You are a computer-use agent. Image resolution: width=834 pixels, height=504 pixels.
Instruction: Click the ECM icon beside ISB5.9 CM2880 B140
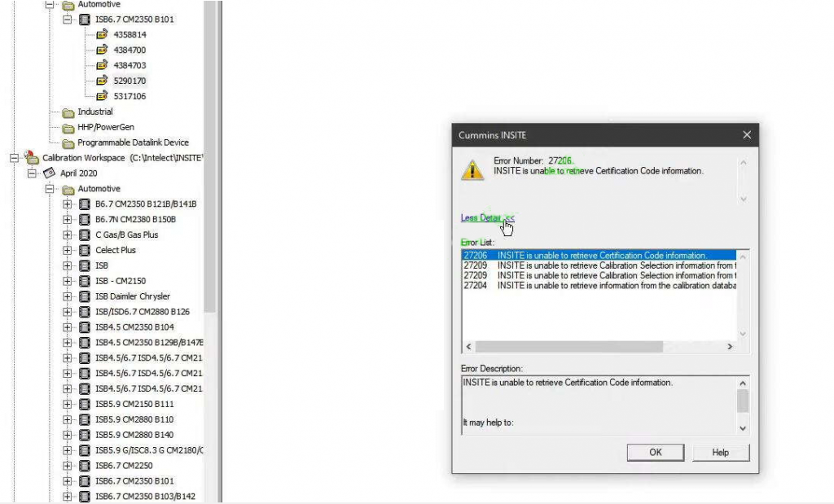point(85,435)
